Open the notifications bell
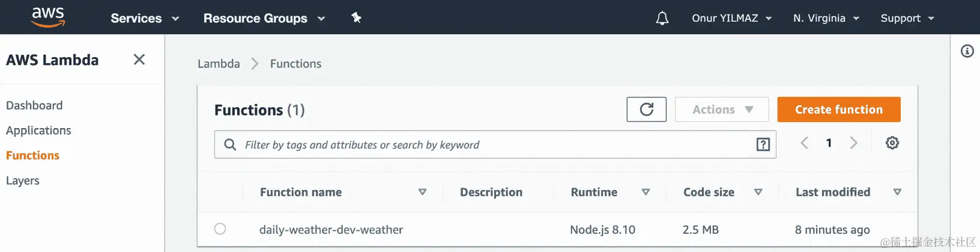 [662, 19]
